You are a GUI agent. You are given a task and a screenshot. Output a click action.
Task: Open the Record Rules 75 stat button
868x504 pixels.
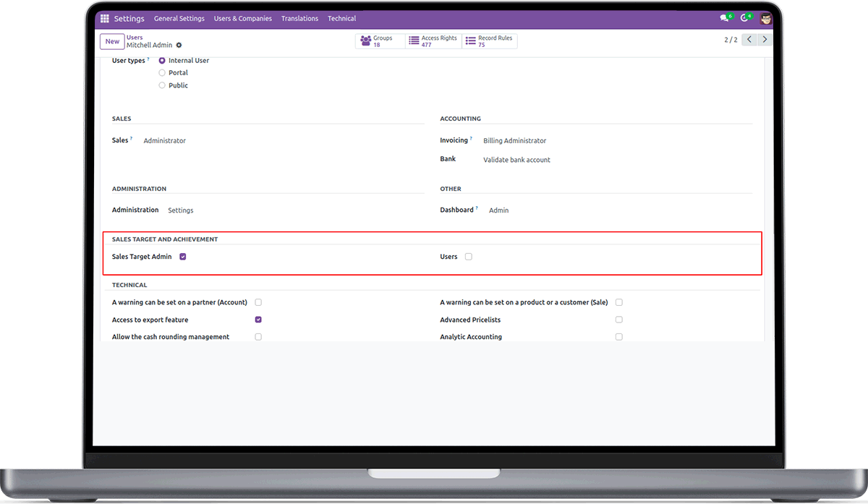point(489,41)
